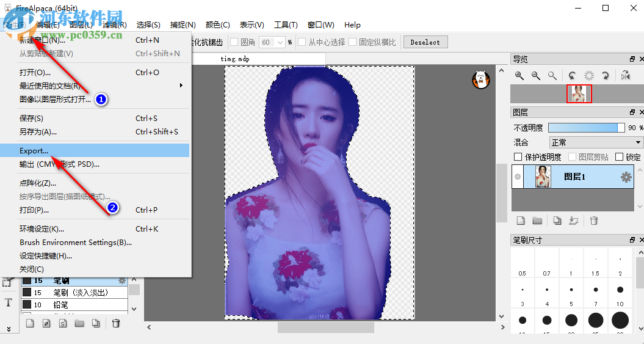644x344 pixels.
Task: Choose 另存为(A)... menu entry
Action: pyautogui.click(x=95, y=132)
